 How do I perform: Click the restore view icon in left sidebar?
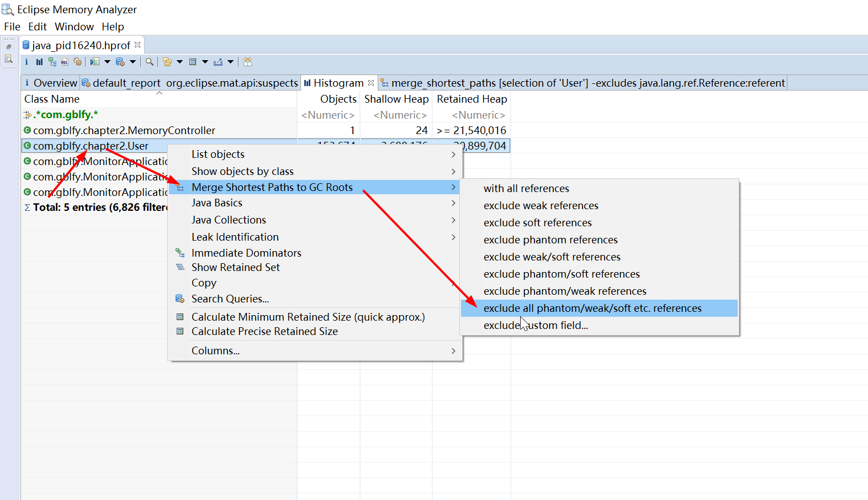(9, 47)
